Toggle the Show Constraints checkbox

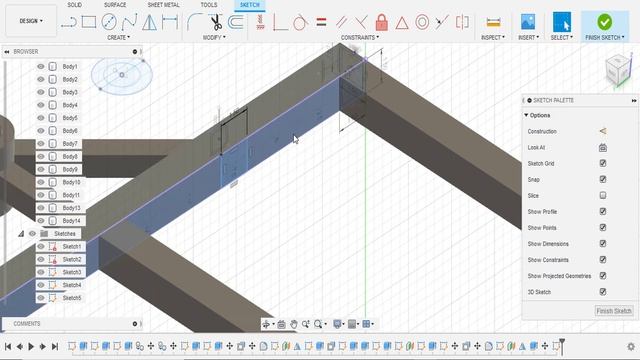(x=603, y=260)
